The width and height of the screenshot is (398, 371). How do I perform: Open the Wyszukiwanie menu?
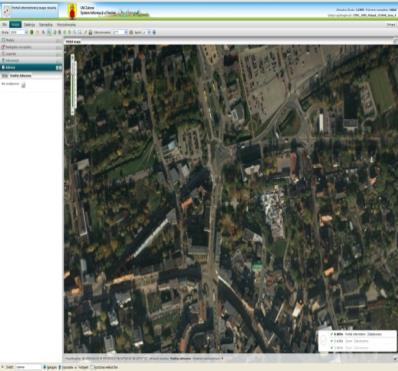tap(66, 25)
